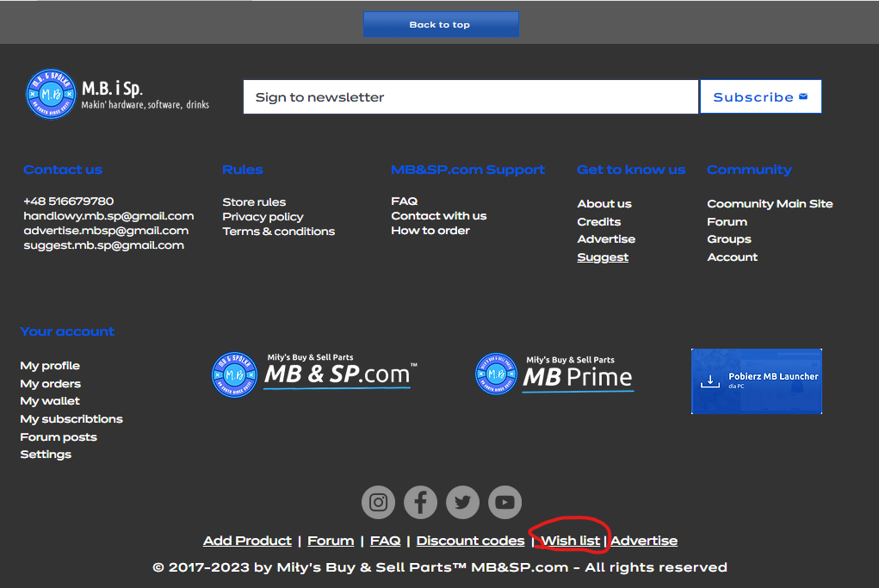This screenshot has width=879, height=588.
Task: Click the Your account heading
Action: point(67,331)
